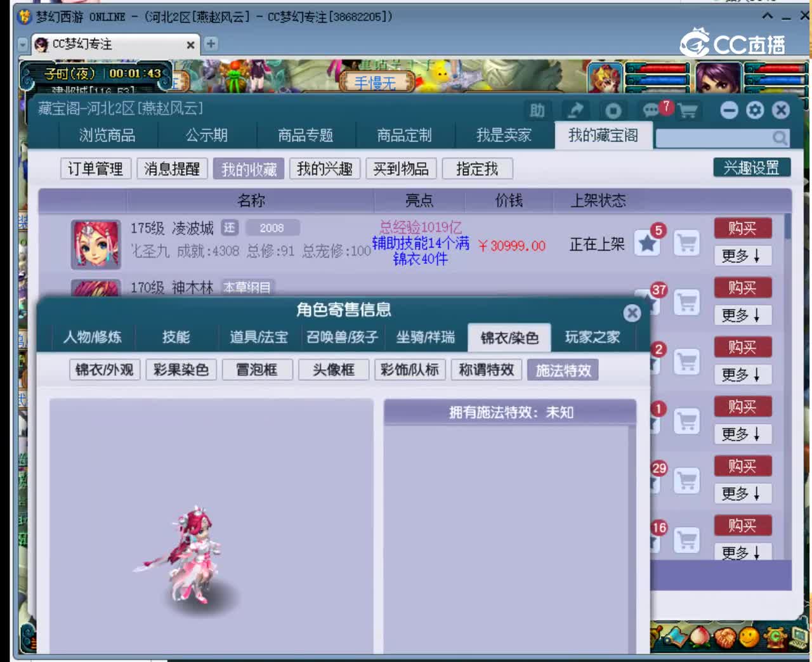The image size is (812, 662).
Task: Click the 还 tag on 凌波城 listing
Action: (x=230, y=228)
